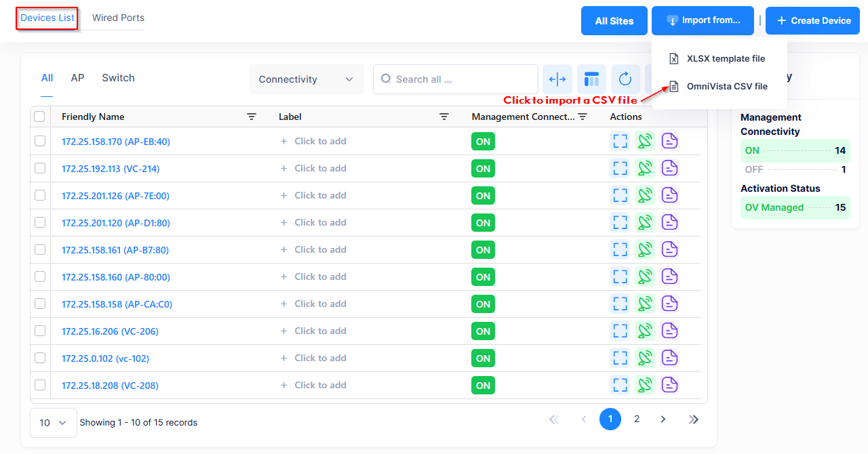Switch to the Wired Ports tab
Viewport: 868px width, 454px height.
[118, 18]
